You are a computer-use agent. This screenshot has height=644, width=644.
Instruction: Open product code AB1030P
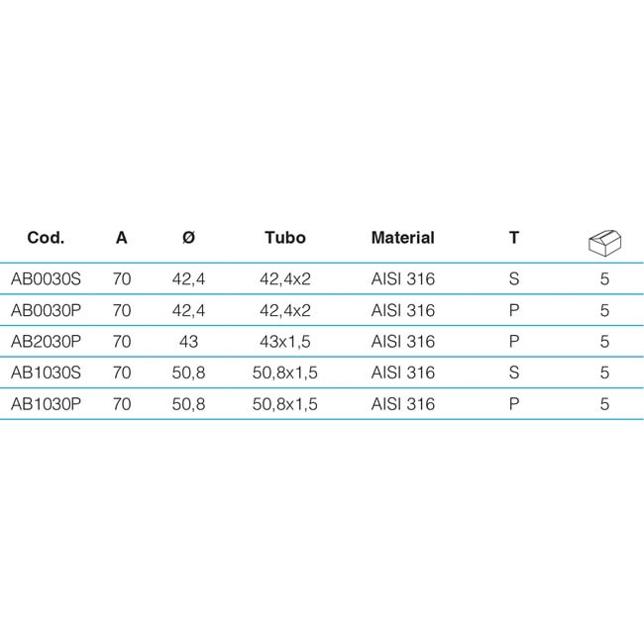(46, 404)
